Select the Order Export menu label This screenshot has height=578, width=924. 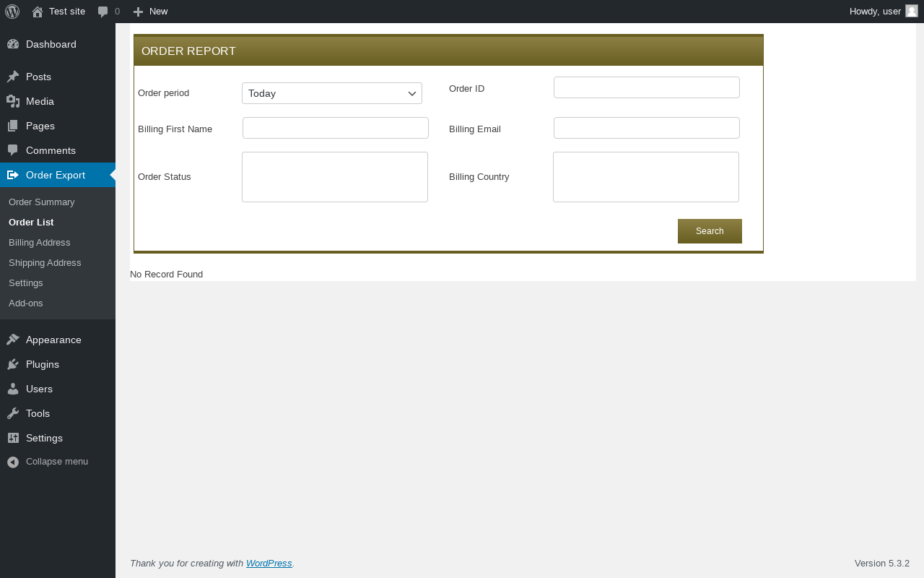56,175
